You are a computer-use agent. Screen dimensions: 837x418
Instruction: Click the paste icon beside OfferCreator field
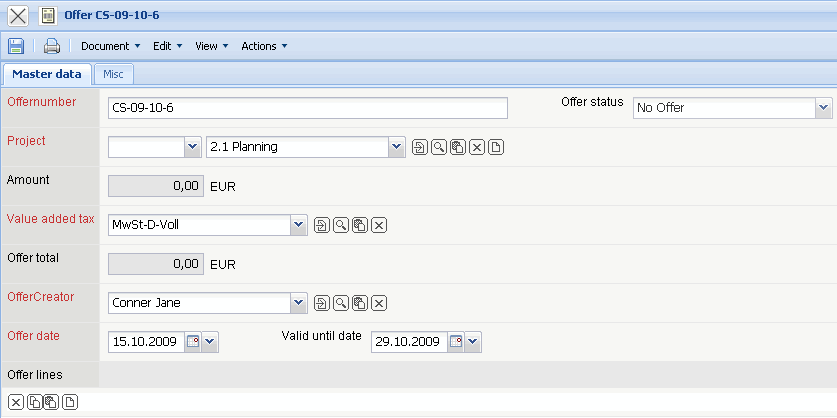click(x=360, y=303)
